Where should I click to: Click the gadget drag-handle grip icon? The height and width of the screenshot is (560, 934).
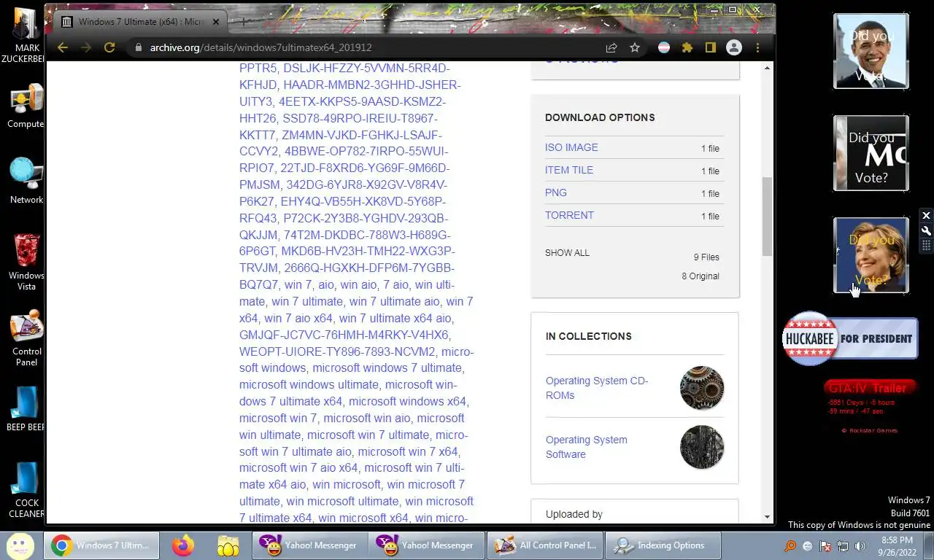point(926,246)
